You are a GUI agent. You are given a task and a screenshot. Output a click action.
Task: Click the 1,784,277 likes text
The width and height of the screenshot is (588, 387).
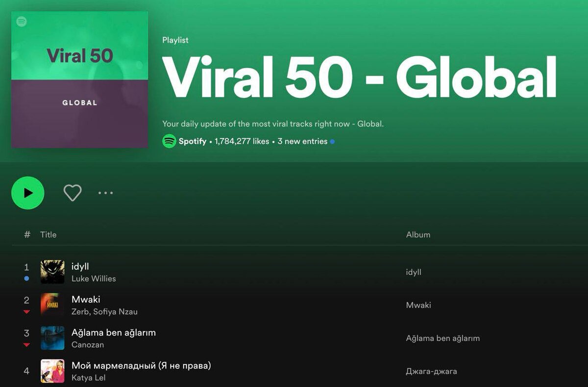tap(242, 141)
